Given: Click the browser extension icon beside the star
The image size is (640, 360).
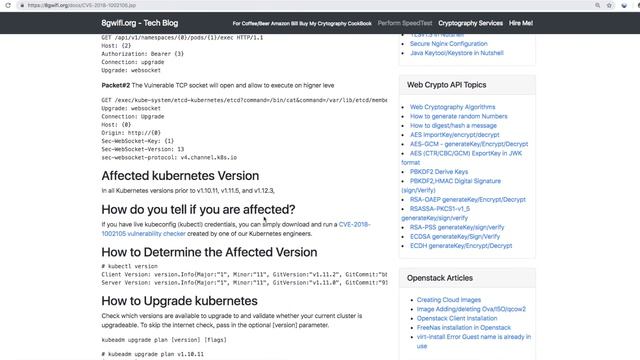Looking at the screenshot, I should pos(624,5).
